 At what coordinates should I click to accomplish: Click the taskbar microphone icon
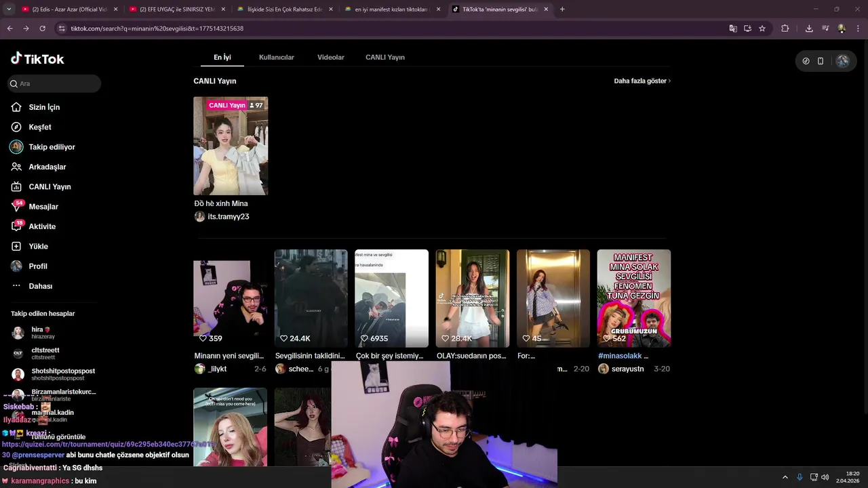(800, 477)
